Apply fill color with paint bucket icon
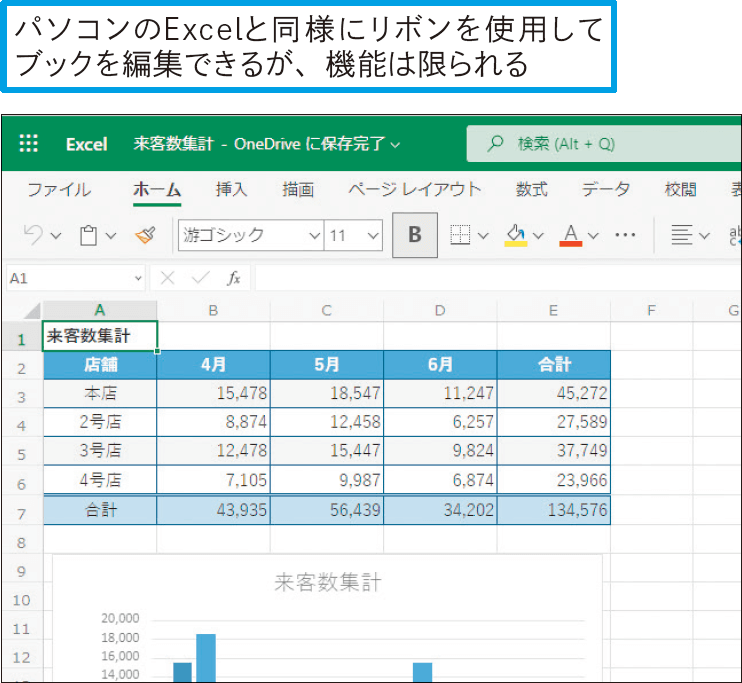This screenshot has width=742, height=683. pos(516,235)
